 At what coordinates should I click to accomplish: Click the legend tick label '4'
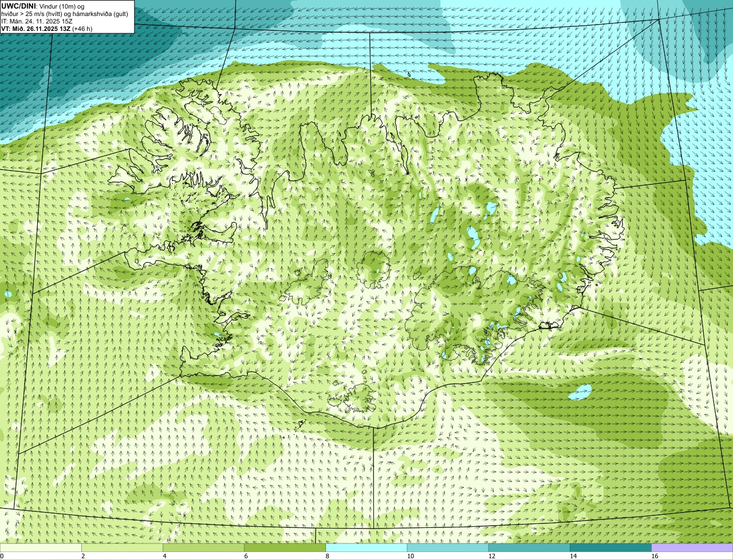coord(165,556)
